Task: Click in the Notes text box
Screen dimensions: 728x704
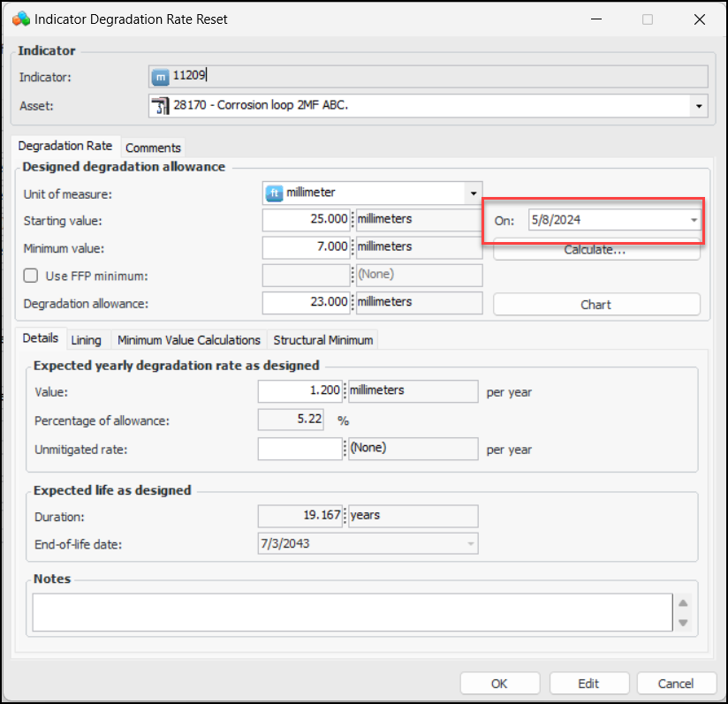Action: coord(352,612)
